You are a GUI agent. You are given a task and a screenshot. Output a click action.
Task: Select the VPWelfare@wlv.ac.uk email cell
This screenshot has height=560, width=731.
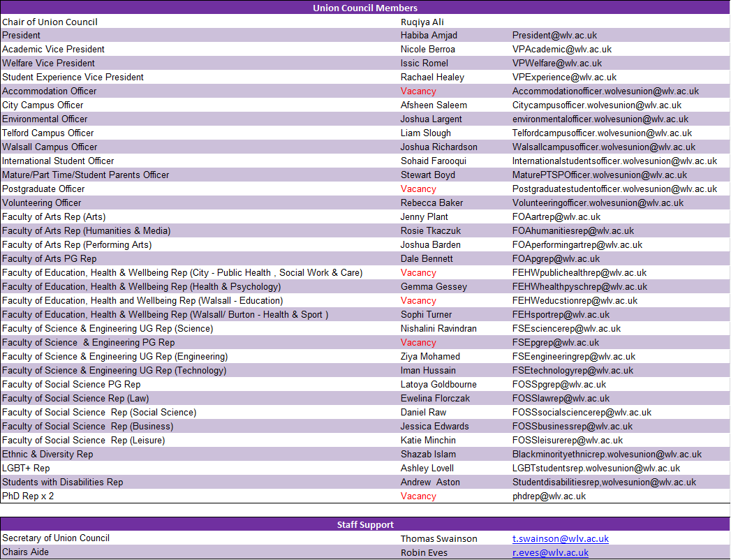click(x=557, y=64)
